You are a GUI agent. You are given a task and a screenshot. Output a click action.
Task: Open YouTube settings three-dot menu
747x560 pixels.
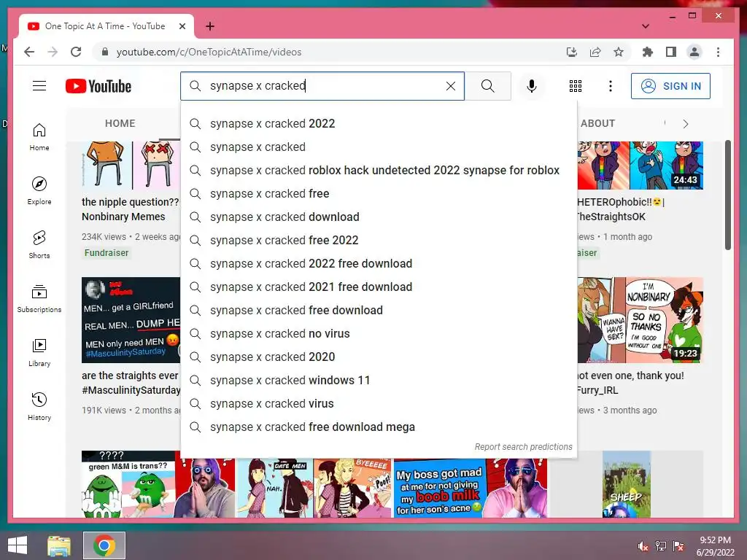611,86
